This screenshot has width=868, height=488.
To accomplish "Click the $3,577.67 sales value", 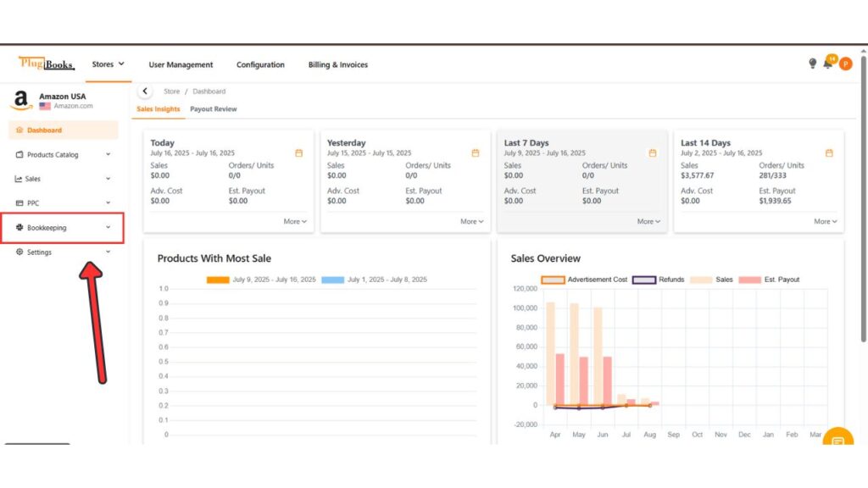I will [x=697, y=175].
